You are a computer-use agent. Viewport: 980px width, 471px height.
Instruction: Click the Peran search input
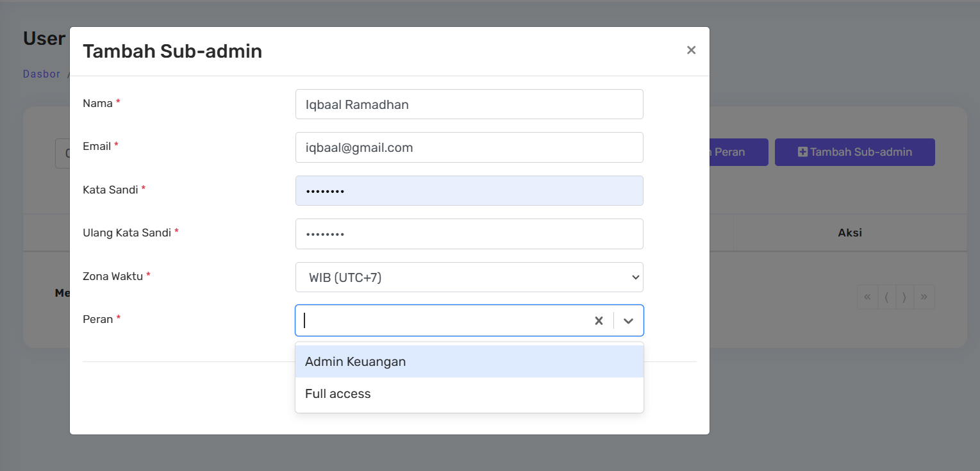click(x=442, y=320)
